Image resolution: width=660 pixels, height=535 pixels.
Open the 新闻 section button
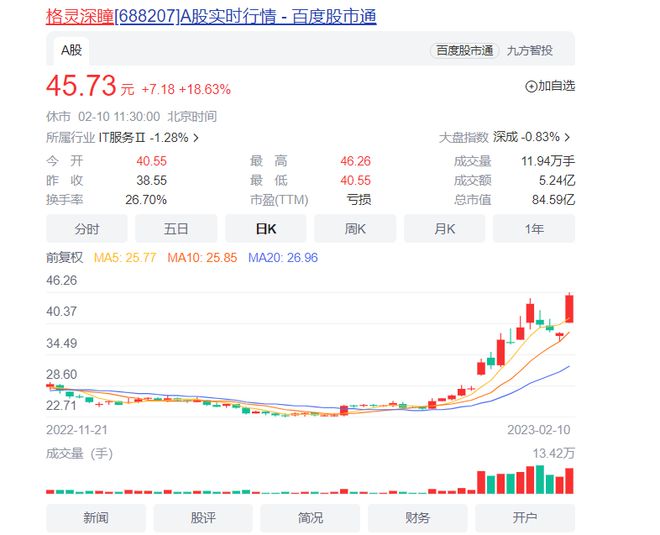96,518
